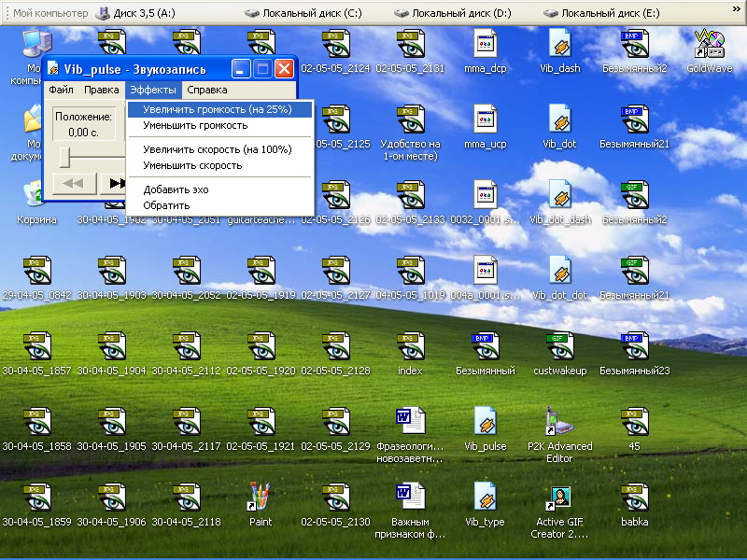Choose Обратить to reverse the sound

[219, 205]
